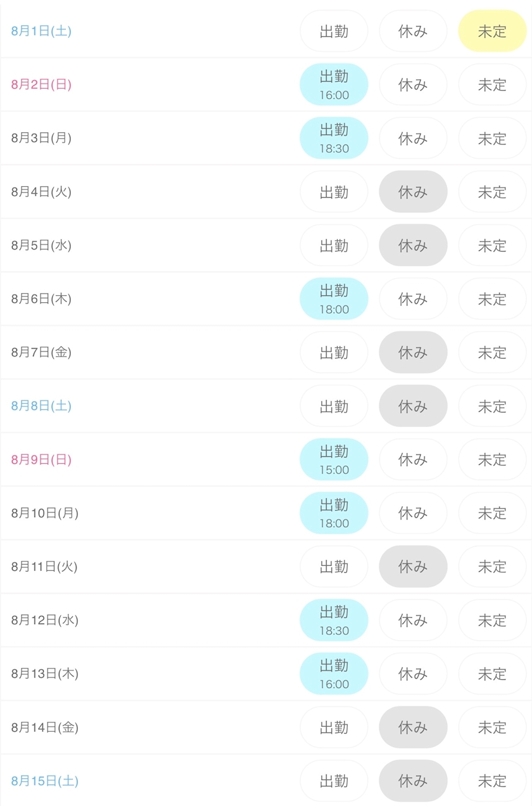Click the yellow 未定 on 8月1日
The height and width of the screenshot is (806, 532).
point(492,31)
